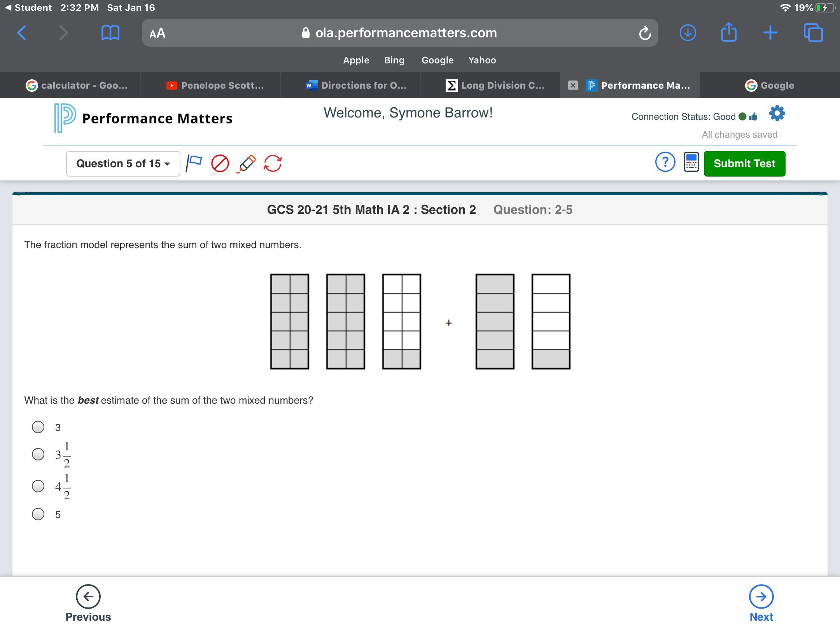Open Safari bookmarks book icon
The image size is (840, 630).
110,33
